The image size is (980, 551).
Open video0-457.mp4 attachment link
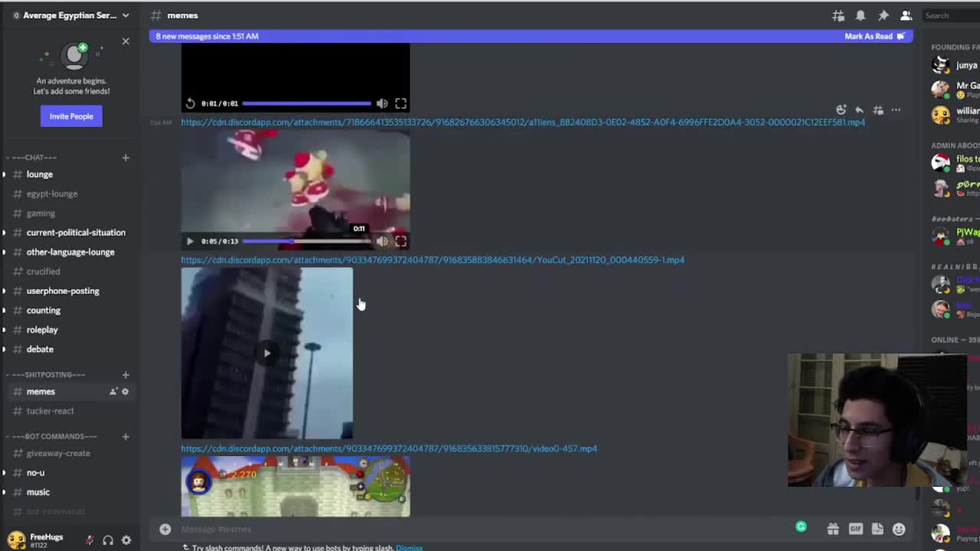389,448
